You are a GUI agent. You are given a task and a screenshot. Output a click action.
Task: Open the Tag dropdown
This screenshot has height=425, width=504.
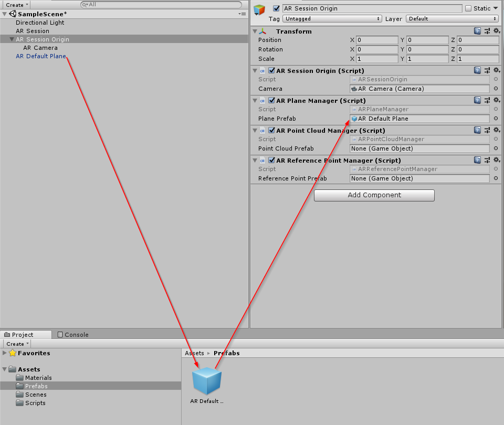click(332, 18)
